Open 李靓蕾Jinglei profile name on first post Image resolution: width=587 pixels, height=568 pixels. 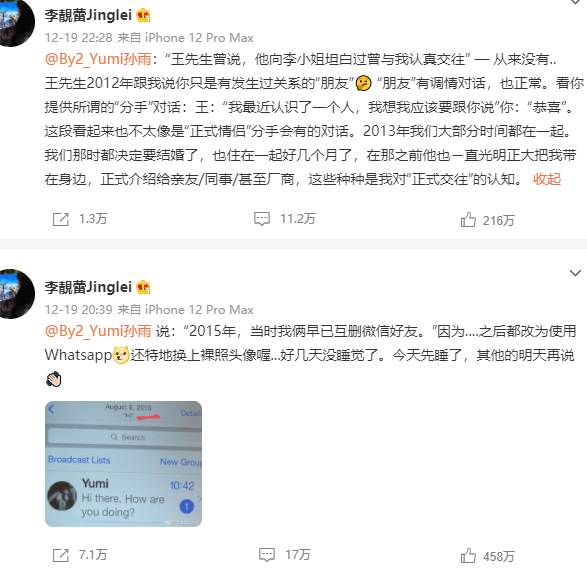click(88, 15)
